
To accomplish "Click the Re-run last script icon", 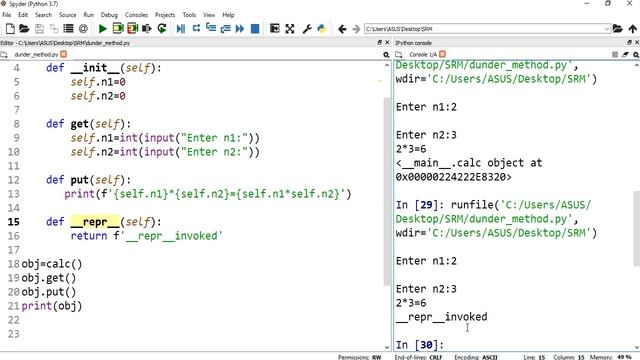I will point(162,29).
